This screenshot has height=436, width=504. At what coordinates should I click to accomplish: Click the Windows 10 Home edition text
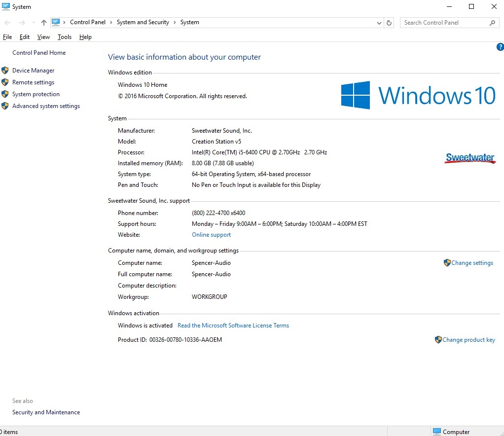pos(143,85)
